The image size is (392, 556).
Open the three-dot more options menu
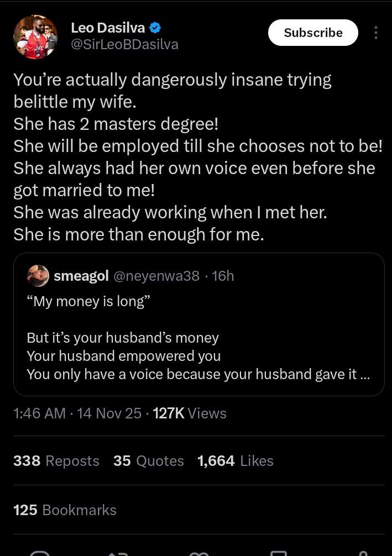click(376, 33)
